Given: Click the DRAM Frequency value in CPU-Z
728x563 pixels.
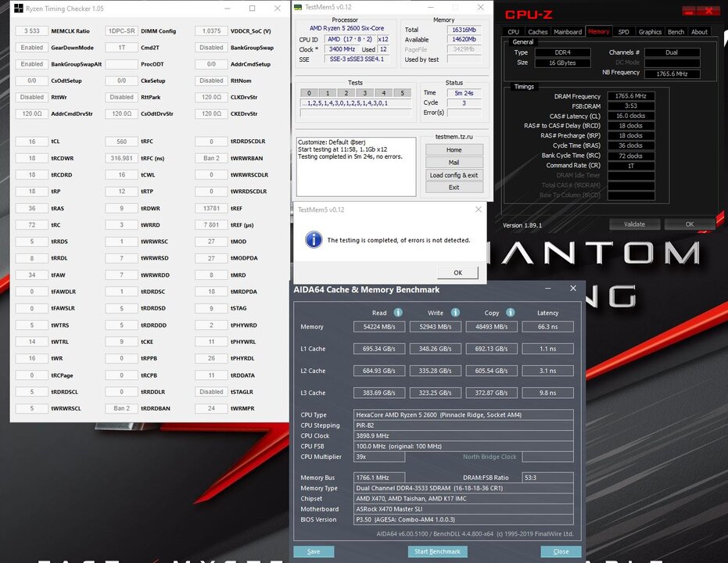Looking at the screenshot, I should tap(630, 96).
